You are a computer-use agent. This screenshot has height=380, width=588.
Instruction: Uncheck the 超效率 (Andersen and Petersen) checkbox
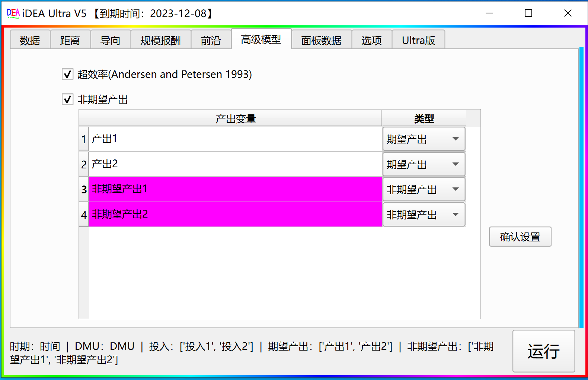(x=67, y=74)
